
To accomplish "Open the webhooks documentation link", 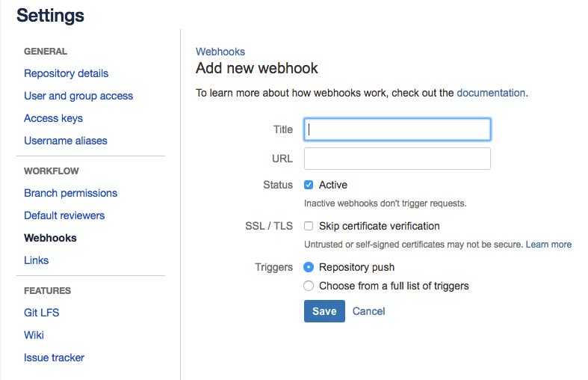I will click(491, 93).
